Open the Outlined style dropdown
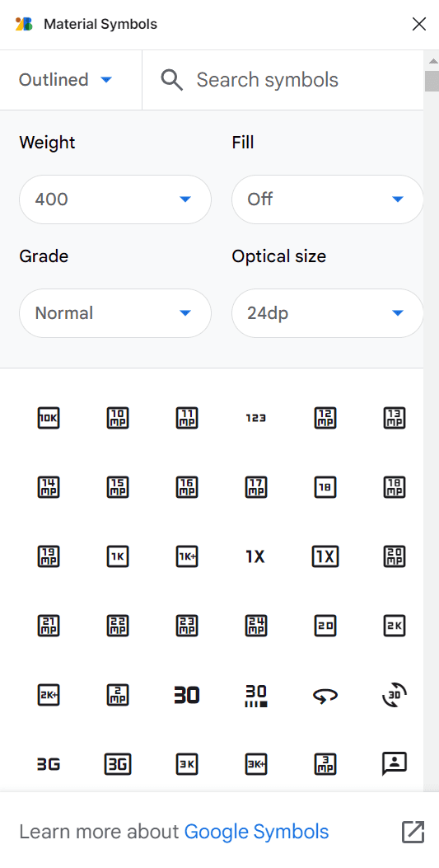The height and width of the screenshot is (868, 439). 67,80
